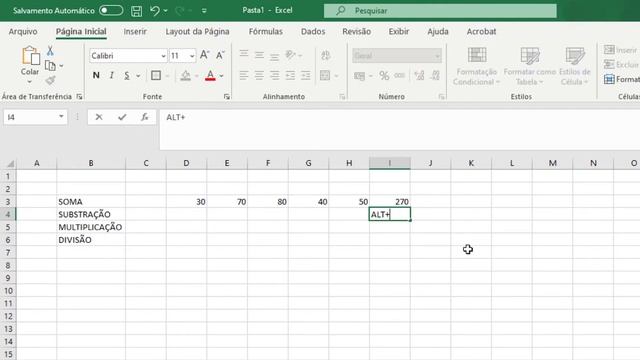Click the Top Align icon
Viewport: 640px width, 360px height.
click(x=244, y=55)
